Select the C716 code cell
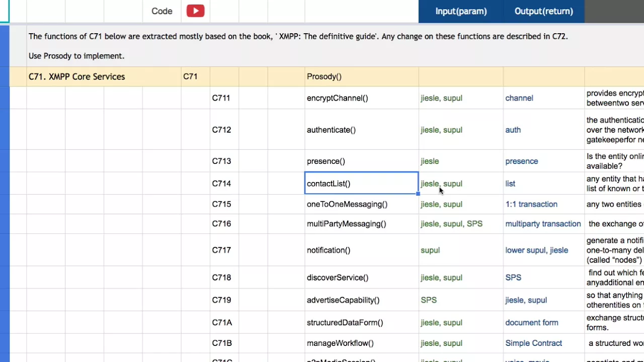The height and width of the screenshot is (362, 644). [224, 224]
